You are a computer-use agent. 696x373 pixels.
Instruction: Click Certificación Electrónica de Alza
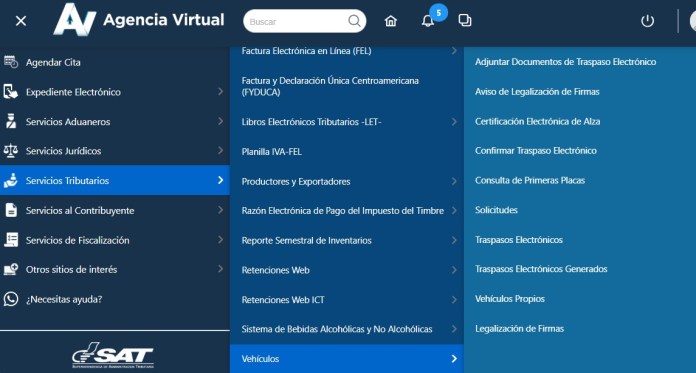(x=538, y=121)
